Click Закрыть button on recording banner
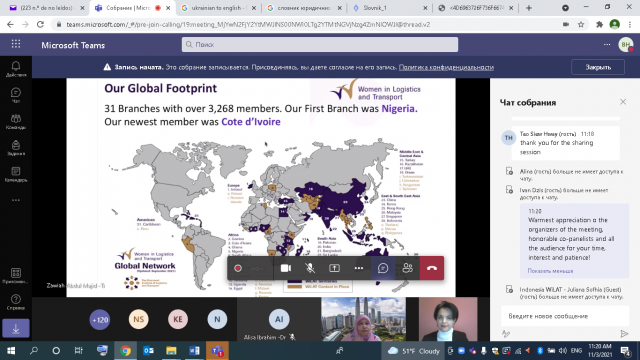The height and width of the screenshot is (360, 640). pyautogui.click(x=598, y=67)
